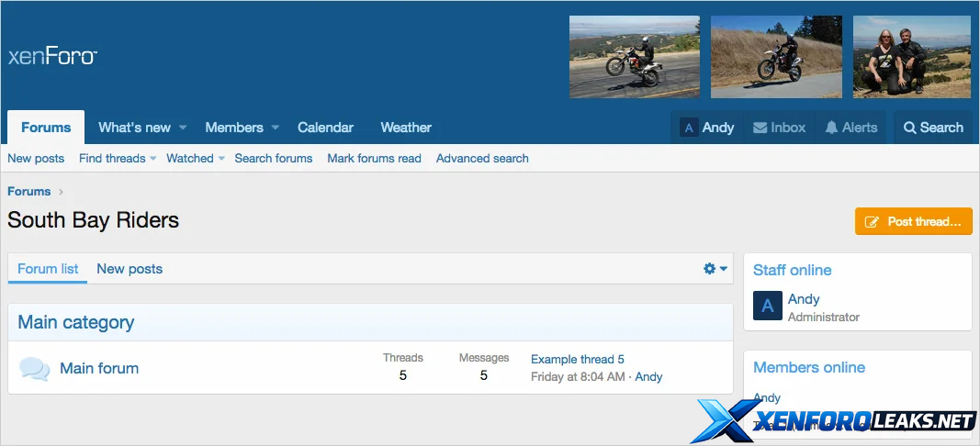Click the wheelie motorcycle header photo
This screenshot has height=446, width=980.
pyautogui.click(x=635, y=57)
